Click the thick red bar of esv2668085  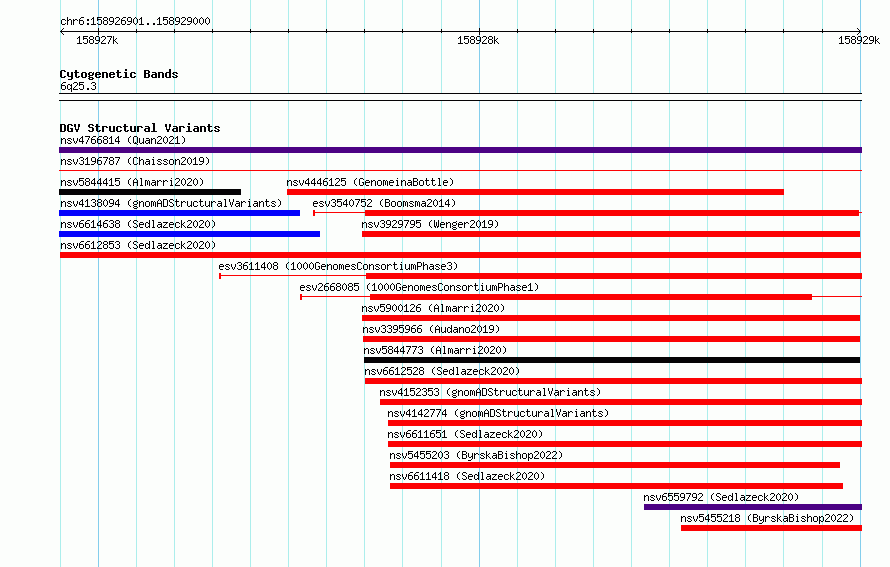(x=591, y=297)
